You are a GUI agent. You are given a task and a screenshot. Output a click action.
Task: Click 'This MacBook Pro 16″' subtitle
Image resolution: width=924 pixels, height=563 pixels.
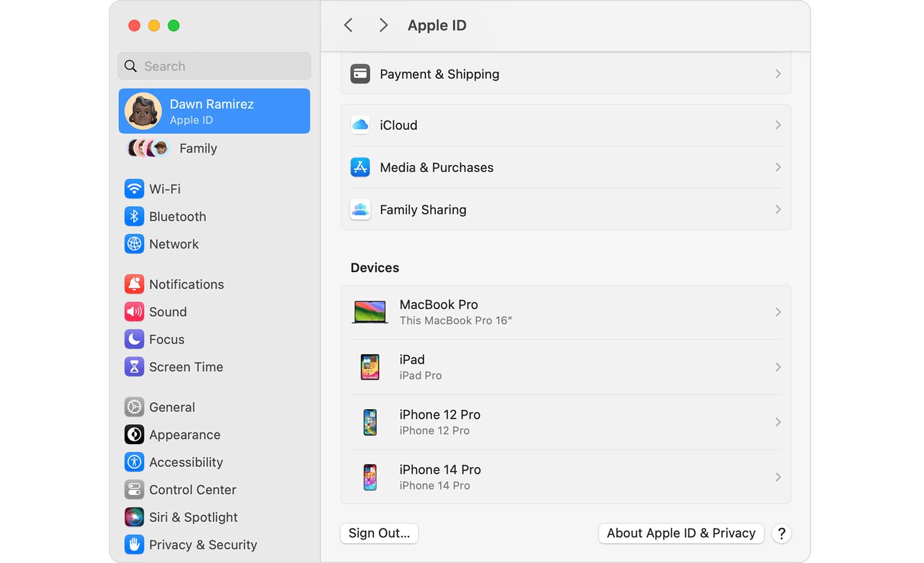pos(456,321)
